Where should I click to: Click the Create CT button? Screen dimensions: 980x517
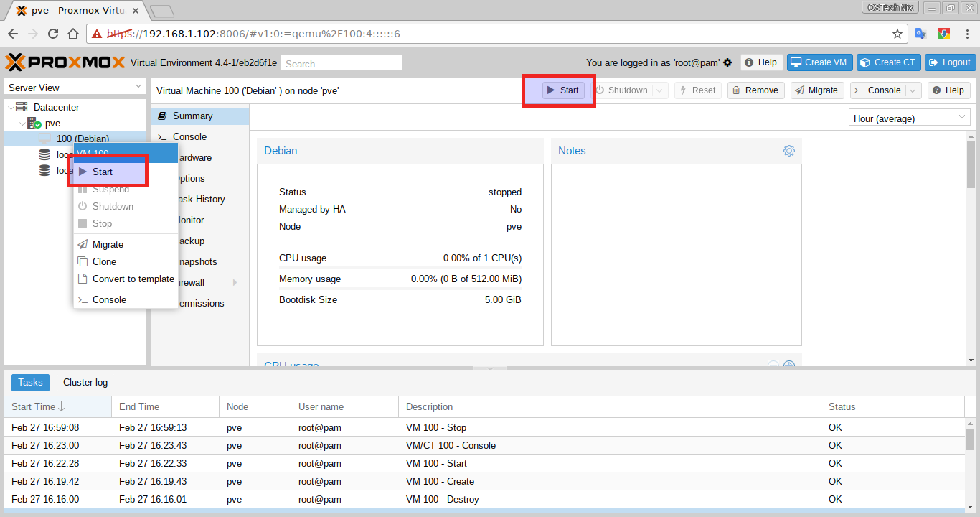coord(887,62)
